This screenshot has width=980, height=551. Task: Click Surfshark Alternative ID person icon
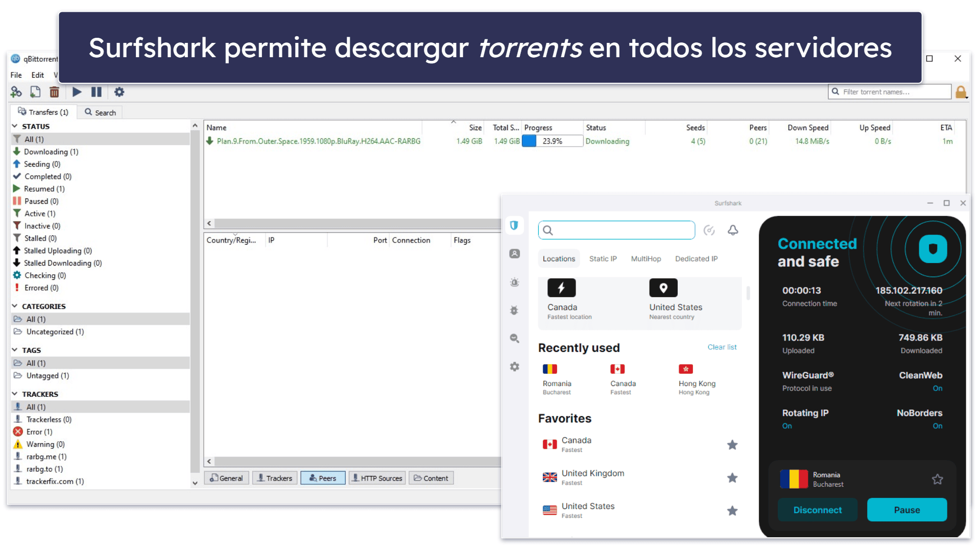point(514,254)
